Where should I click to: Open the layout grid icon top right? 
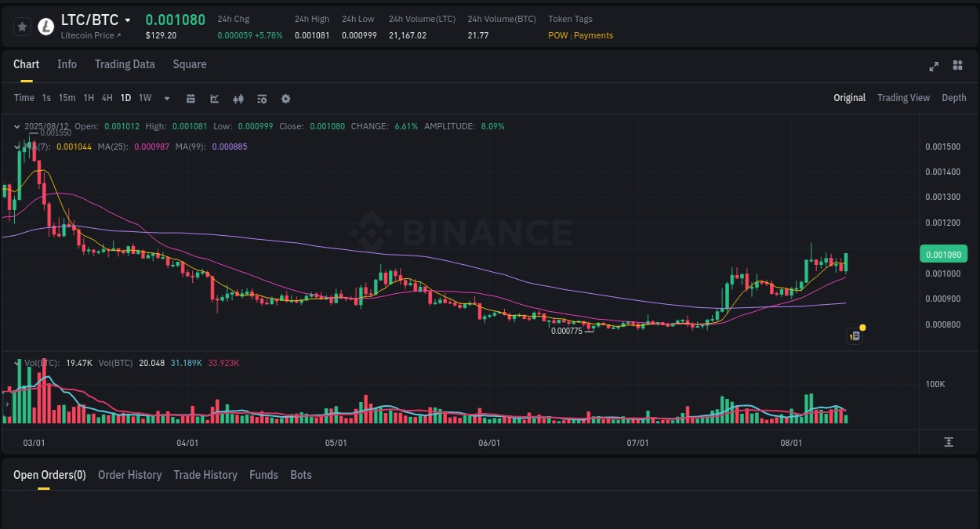tap(957, 66)
